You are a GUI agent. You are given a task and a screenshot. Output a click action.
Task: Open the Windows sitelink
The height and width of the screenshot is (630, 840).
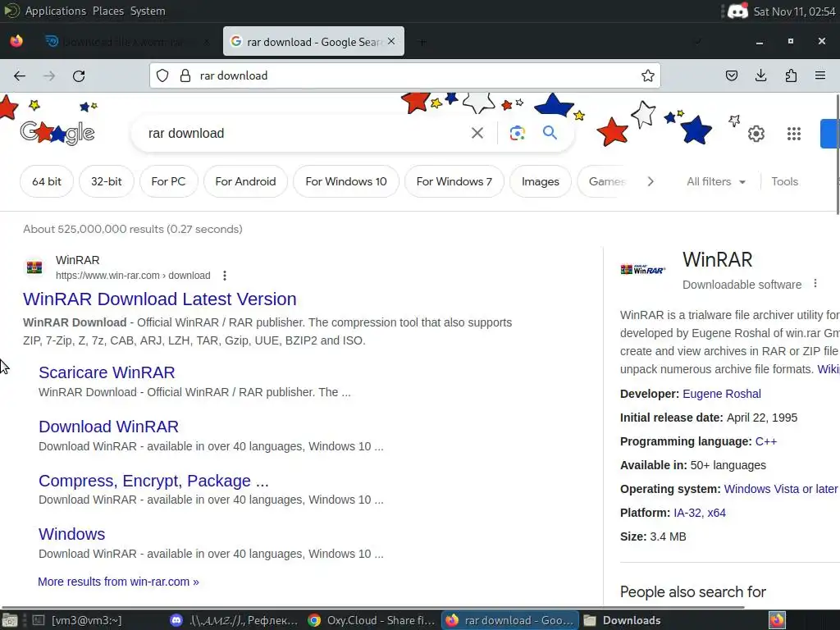pos(72,534)
